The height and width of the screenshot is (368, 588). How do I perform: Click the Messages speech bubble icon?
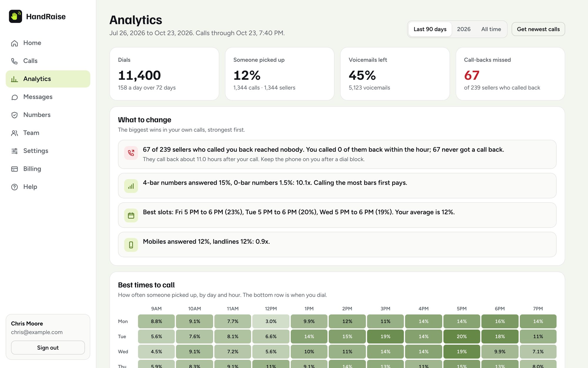14,97
